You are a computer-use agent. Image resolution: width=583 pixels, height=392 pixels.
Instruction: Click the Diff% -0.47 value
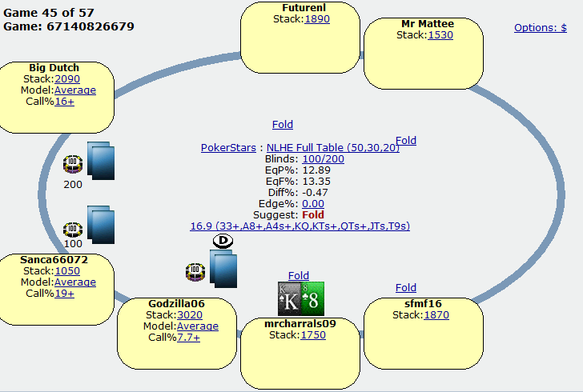pyautogui.click(x=315, y=192)
